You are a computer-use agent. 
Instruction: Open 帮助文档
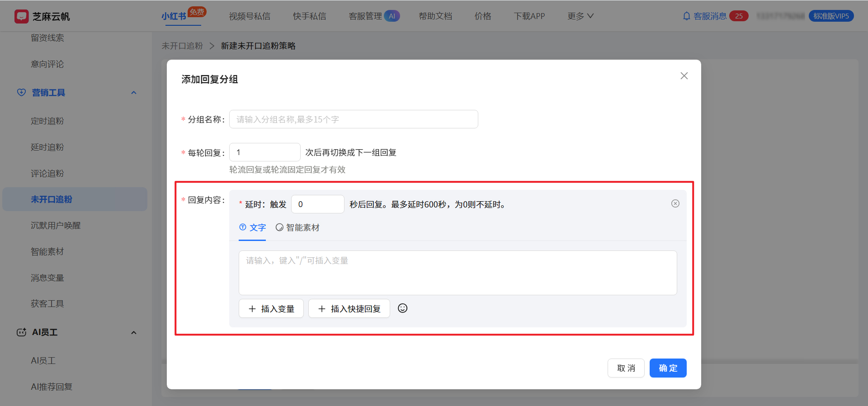tap(435, 16)
